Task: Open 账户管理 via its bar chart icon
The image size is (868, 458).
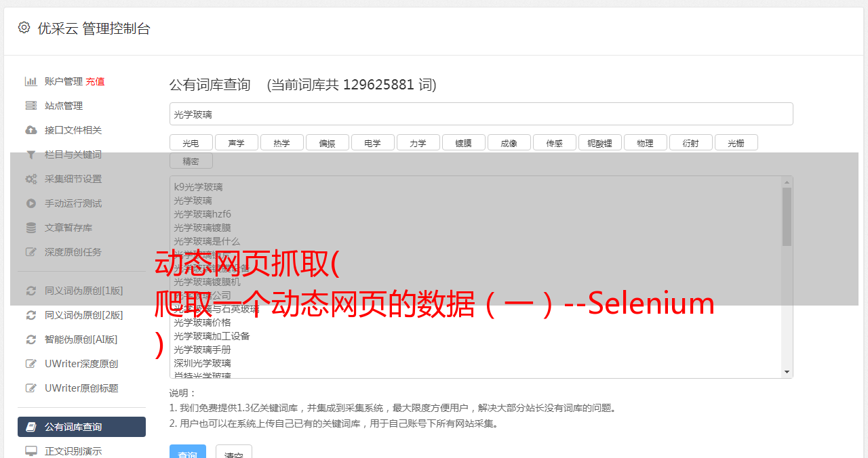Action: [31, 81]
